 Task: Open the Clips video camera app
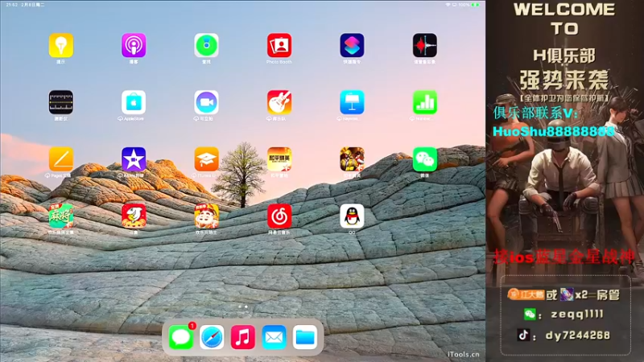(206, 102)
